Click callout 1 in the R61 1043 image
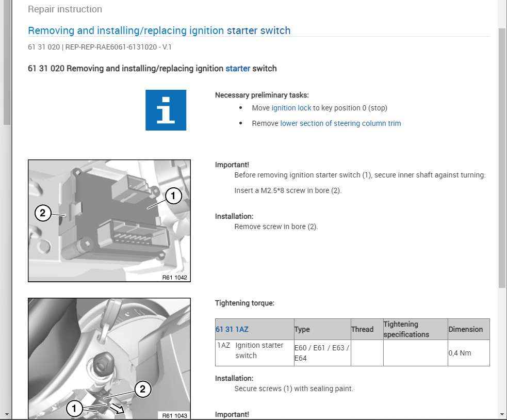The height and width of the screenshot is (420, 507). tap(74, 409)
